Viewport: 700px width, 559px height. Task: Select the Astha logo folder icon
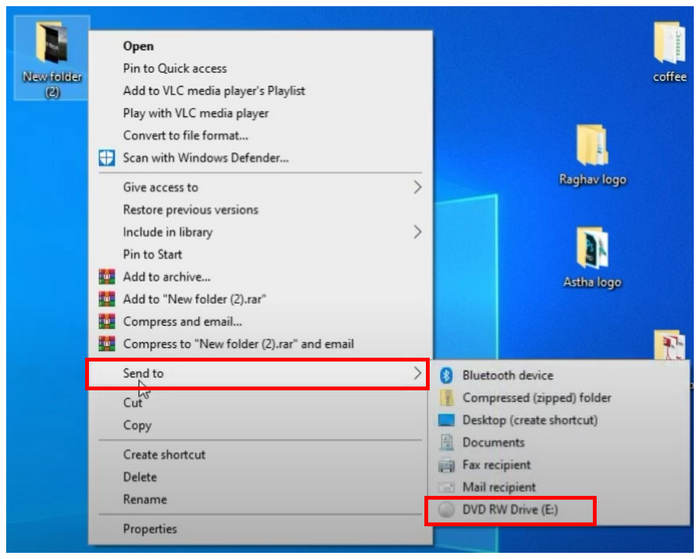(592, 248)
